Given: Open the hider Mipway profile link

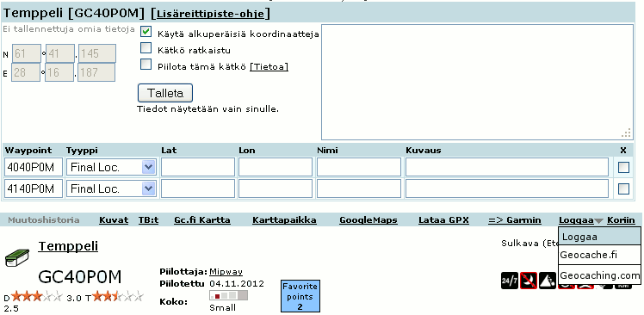Looking at the screenshot, I should coord(226,271).
